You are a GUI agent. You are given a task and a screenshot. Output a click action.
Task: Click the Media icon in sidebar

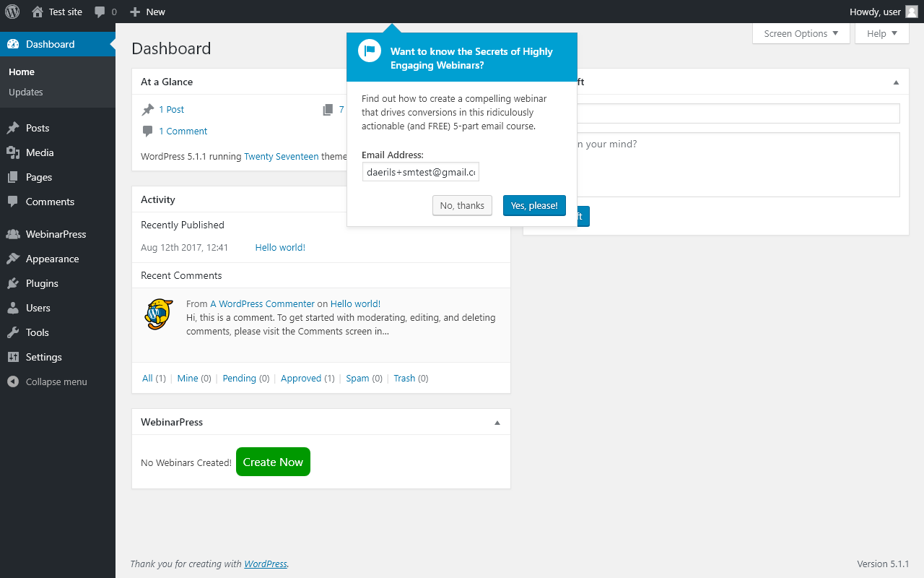tap(13, 152)
